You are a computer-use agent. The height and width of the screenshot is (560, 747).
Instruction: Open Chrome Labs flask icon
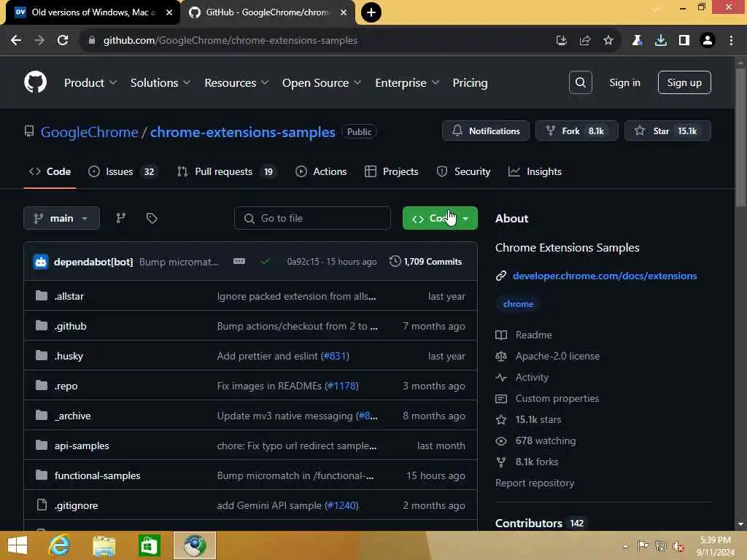[x=637, y=41]
